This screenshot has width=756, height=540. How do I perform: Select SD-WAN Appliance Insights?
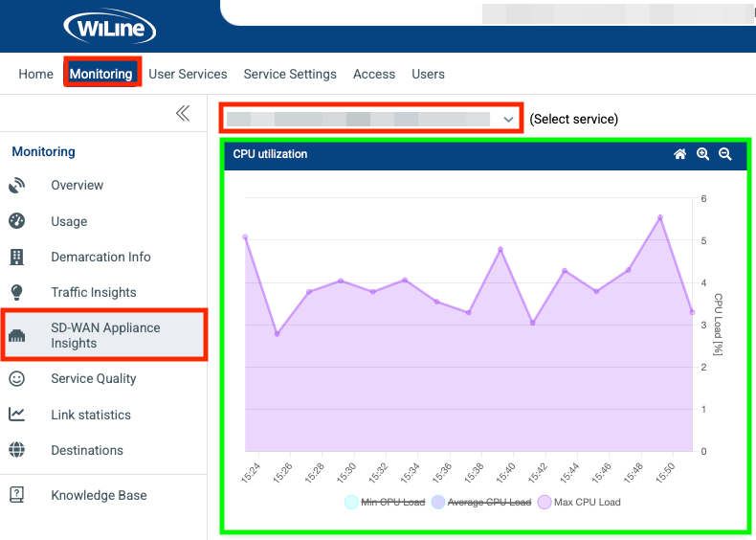104,335
